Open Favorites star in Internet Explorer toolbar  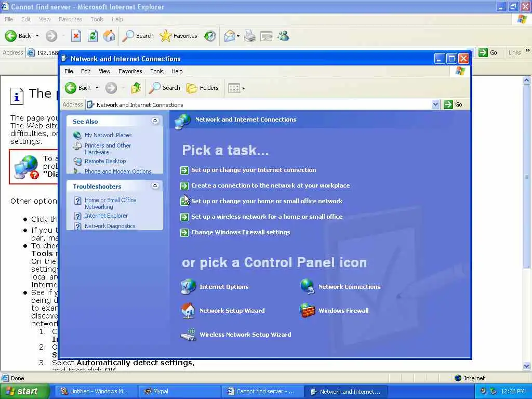tap(179, 36)
